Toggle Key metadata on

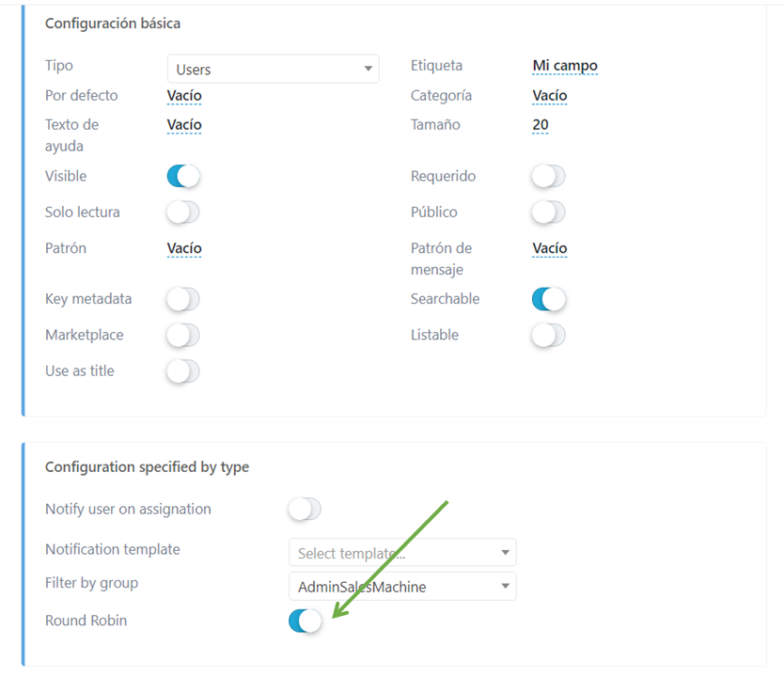coord(183,299)
